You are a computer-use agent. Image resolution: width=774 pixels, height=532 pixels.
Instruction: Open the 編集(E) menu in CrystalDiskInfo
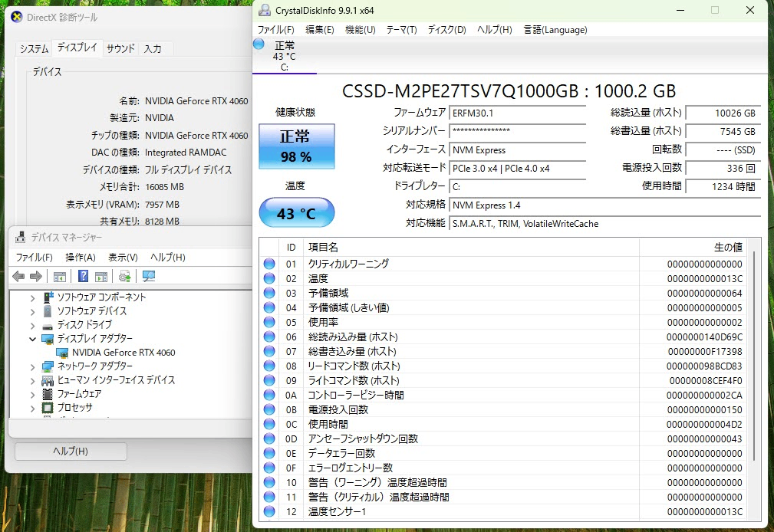point(320,30)
